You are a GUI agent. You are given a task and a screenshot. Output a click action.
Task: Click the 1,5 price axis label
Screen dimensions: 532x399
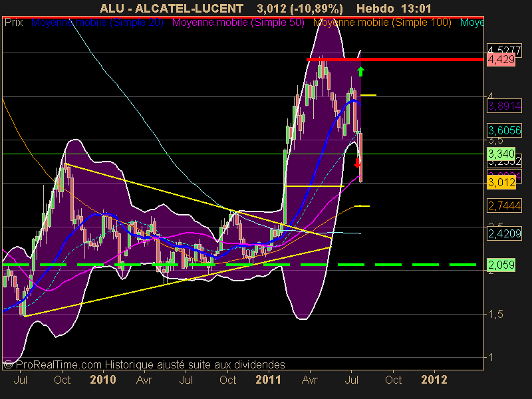[x=495, y=314]
